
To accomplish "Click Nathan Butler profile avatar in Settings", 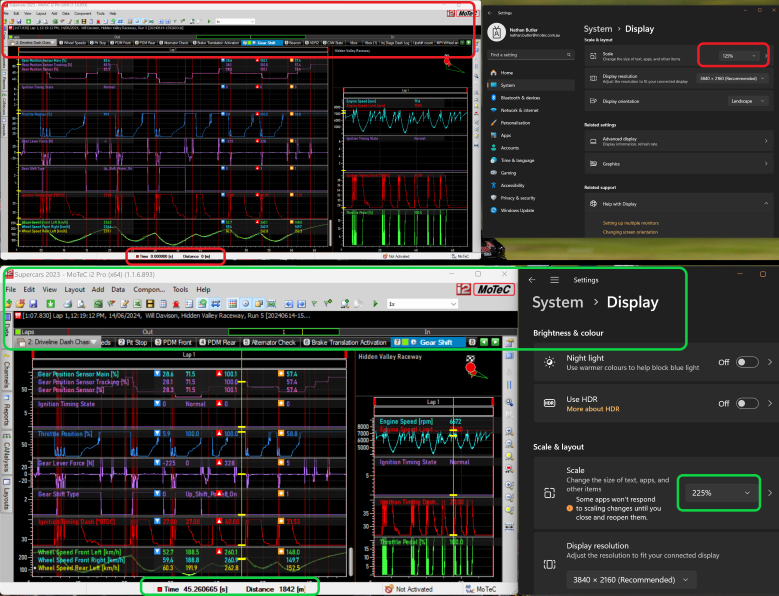I will click(x=496, y=32).
